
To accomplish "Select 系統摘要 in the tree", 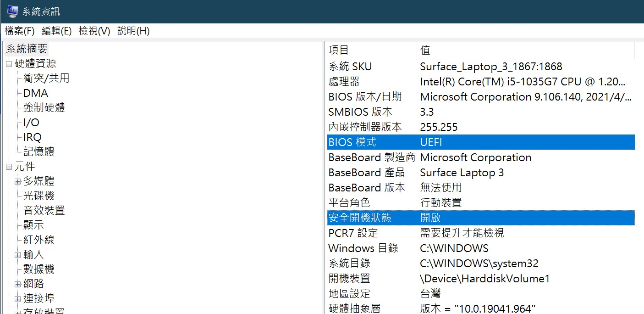I will (x=27, y=49).
